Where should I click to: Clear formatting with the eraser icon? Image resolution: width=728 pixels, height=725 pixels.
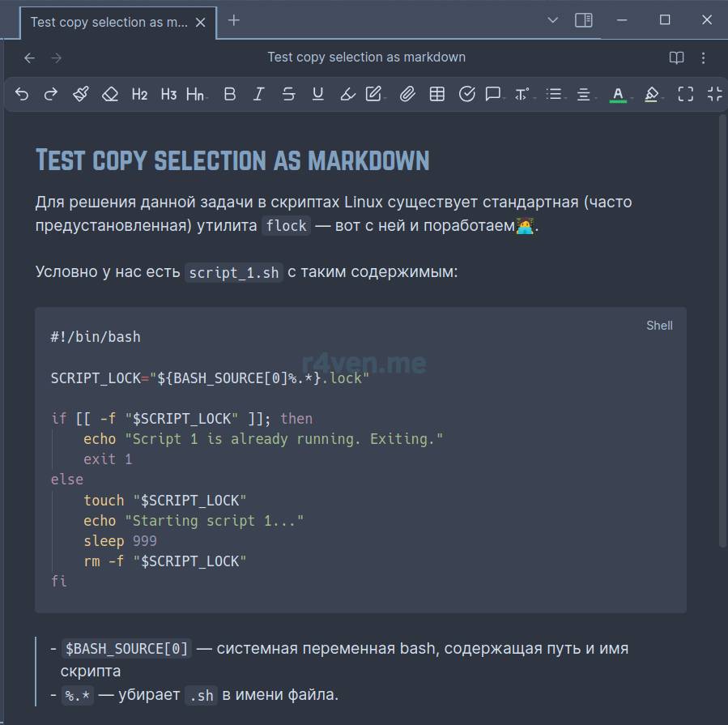tap(110, 95)
